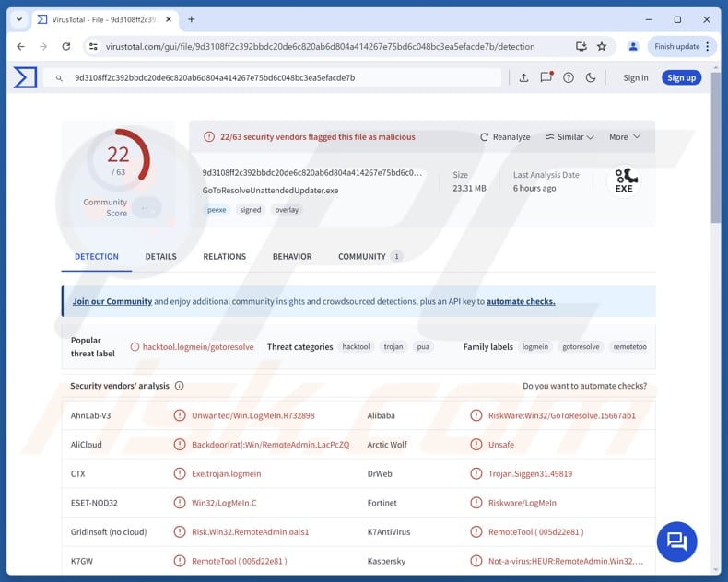Open Chrome three-dot menu
728x582 pixels.
click(708, 46)
